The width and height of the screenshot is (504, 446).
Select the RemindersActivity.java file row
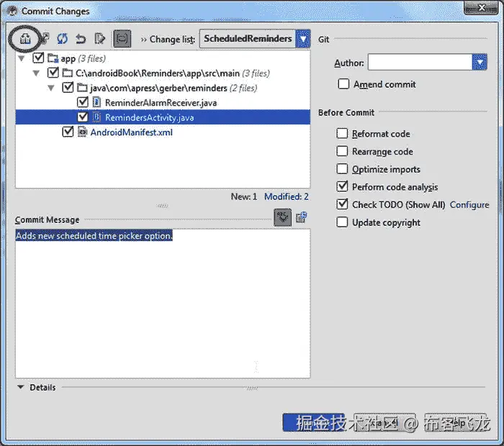163,117
